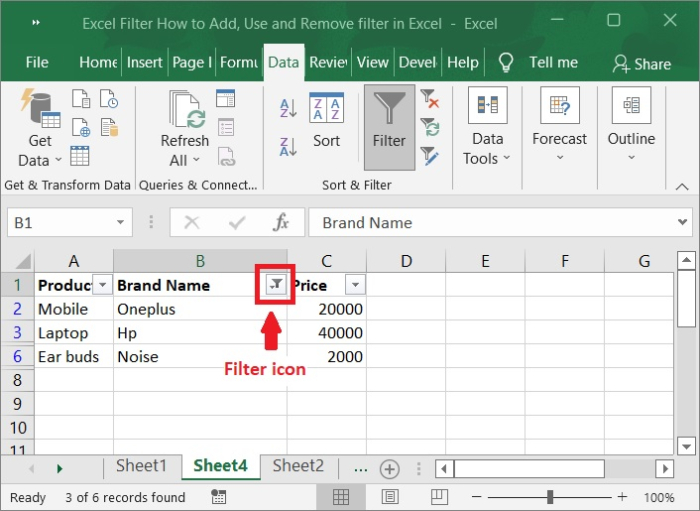Open Advanced filter icon
Image resolution: width=700 pixels, height=511 pixels.
click(x=429, y=156)
